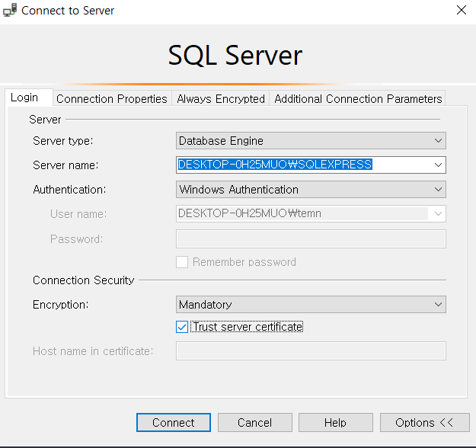
Task: Open Additional Connection Parameters tab
Action: pos(358,99)
